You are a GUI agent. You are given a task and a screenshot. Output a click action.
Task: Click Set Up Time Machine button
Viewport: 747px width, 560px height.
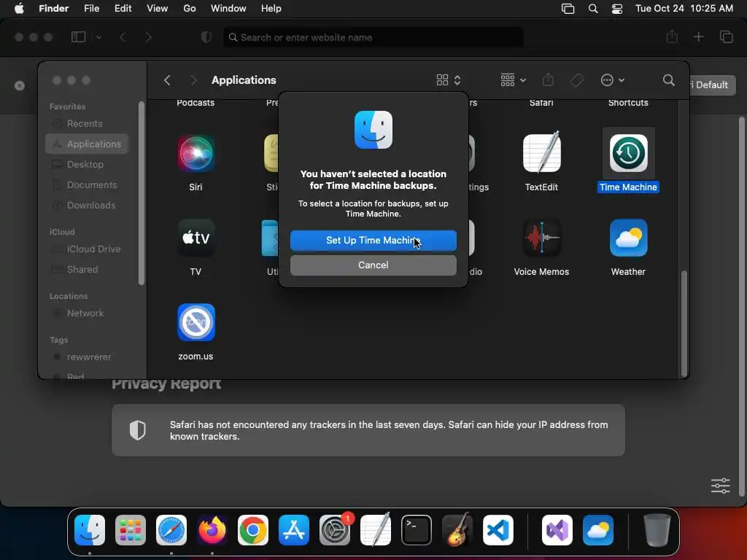click(x=373, y=241)
